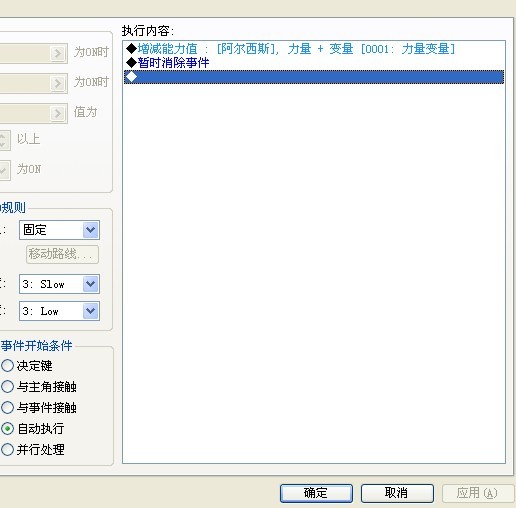Open the 3: Low frequency dropdown
Image resolution: width=516 pixels, height=508 pixels.
click(59, 311)
